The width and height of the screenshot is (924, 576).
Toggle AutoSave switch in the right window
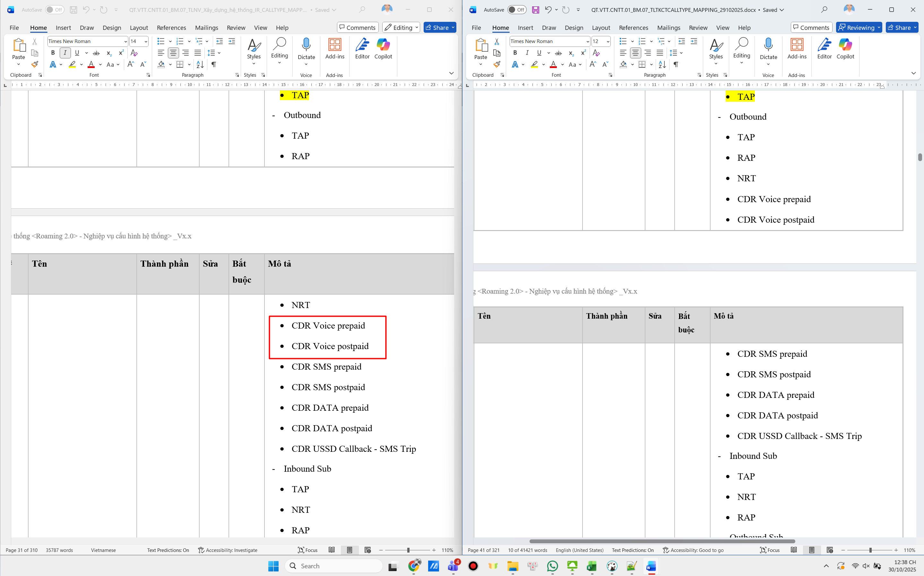coord(517,10)
